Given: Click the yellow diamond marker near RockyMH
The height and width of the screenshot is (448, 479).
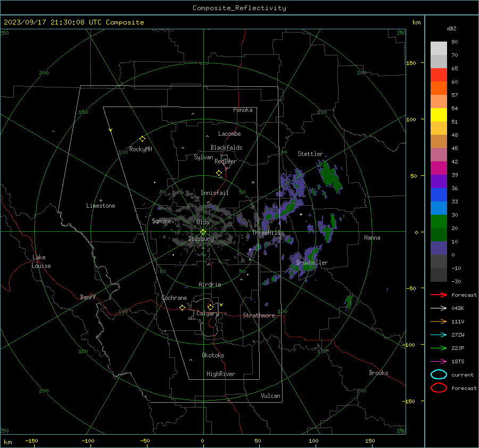Looking at the screenshot, I should [142, 139].
